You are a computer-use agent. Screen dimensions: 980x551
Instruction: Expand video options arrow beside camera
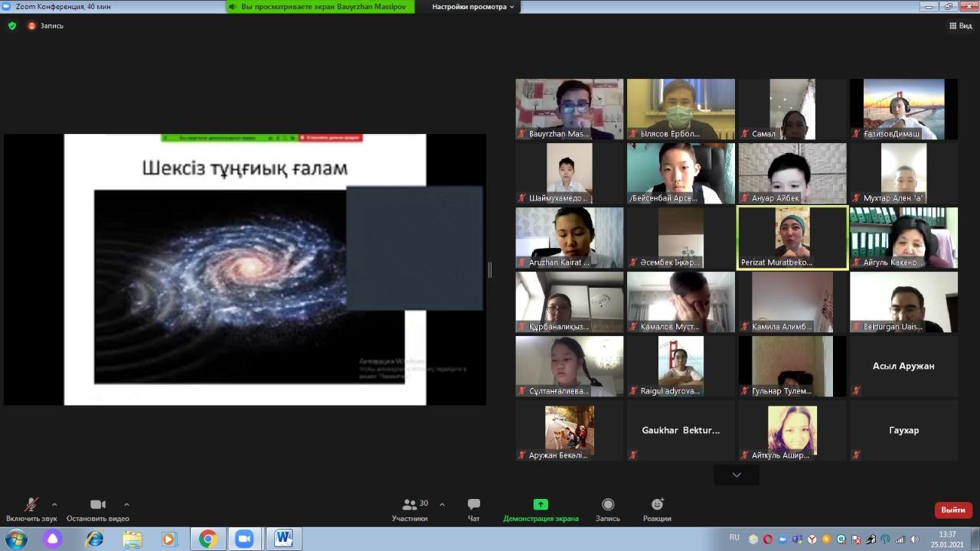[x=126, y=504]
